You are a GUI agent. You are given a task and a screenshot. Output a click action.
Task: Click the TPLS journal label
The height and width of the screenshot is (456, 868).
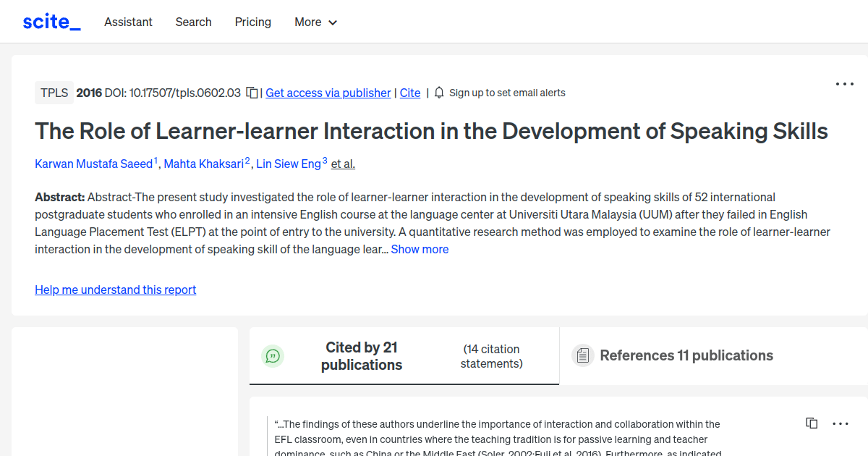54,93
